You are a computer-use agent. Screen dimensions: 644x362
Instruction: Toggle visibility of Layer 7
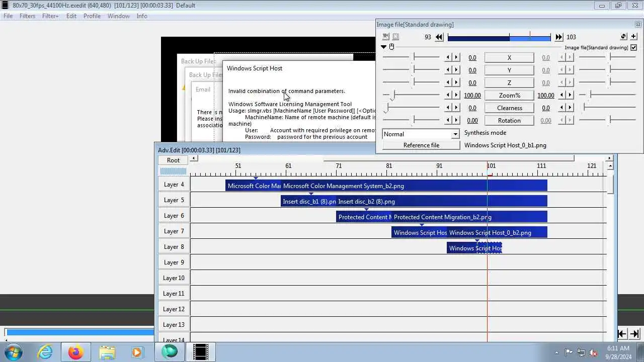coord(174,231)
